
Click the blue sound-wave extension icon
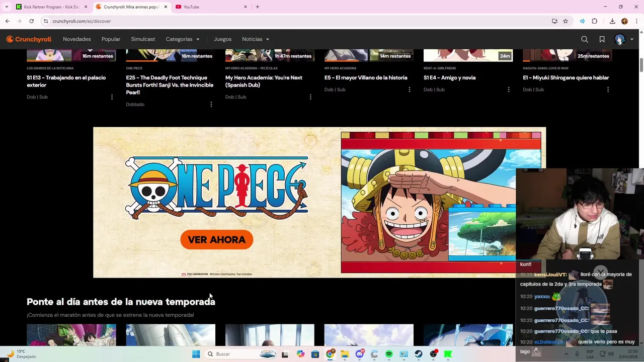pyautogui.click(x=582, y=21)
